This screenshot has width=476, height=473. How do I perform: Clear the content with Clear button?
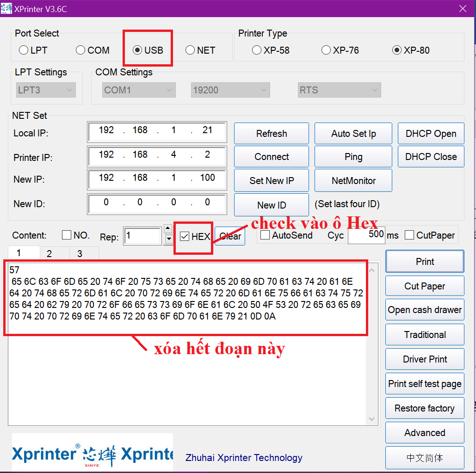point(230,236)
